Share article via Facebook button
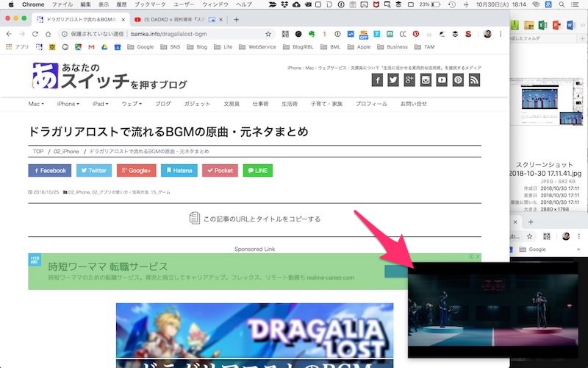 tap(50, 171)
